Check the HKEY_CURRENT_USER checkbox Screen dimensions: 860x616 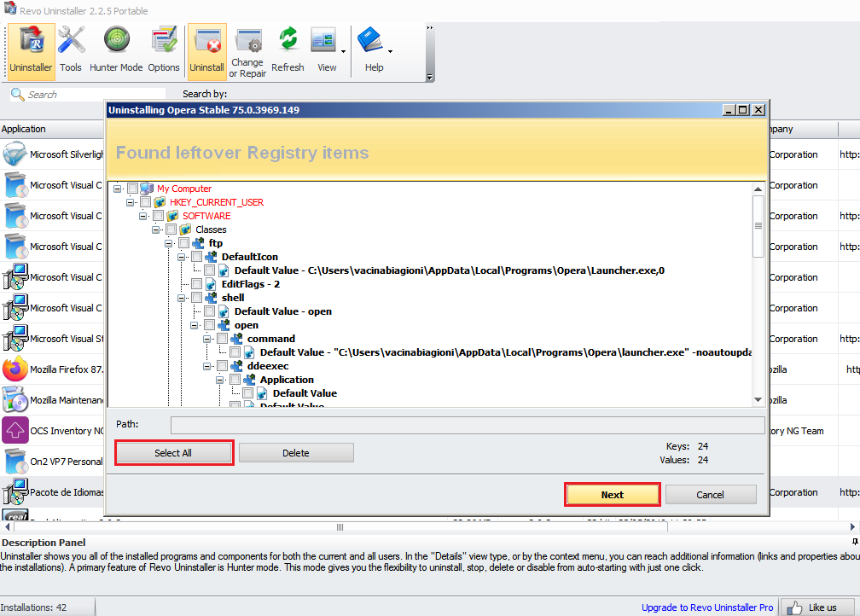pyautogui.click(x=146, y=201)
